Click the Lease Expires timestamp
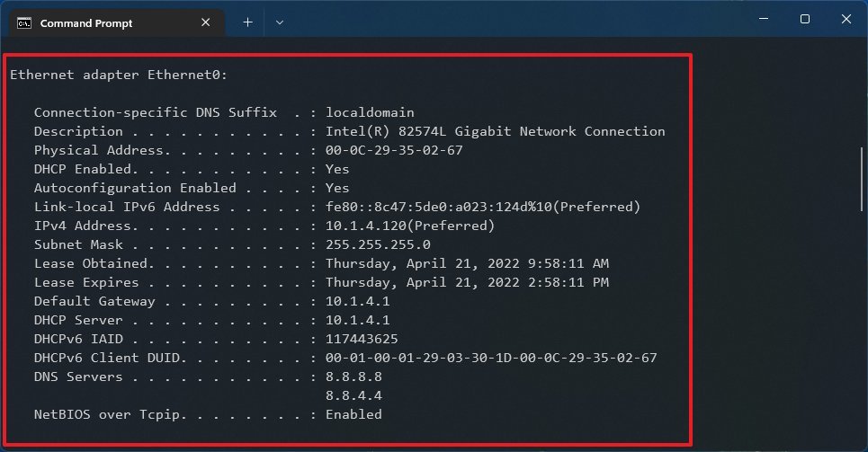Image resolution: width=868 pixels, height=452 pixels. 467,282
